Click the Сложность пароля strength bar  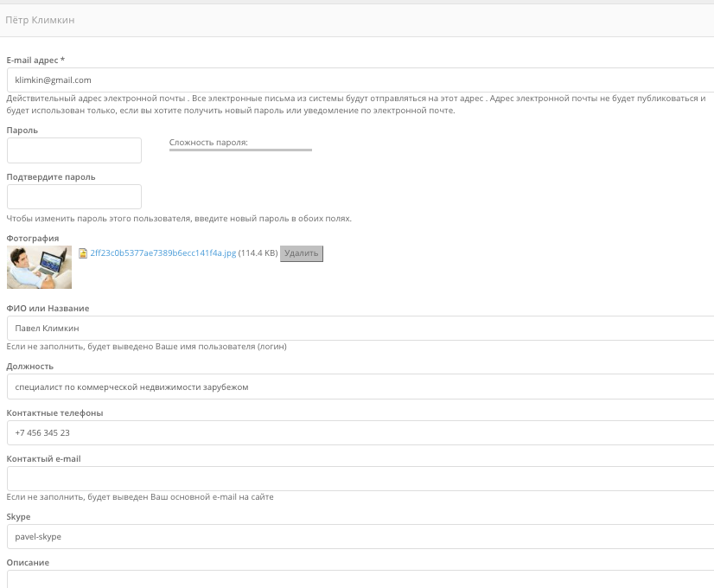coord(240,150)
